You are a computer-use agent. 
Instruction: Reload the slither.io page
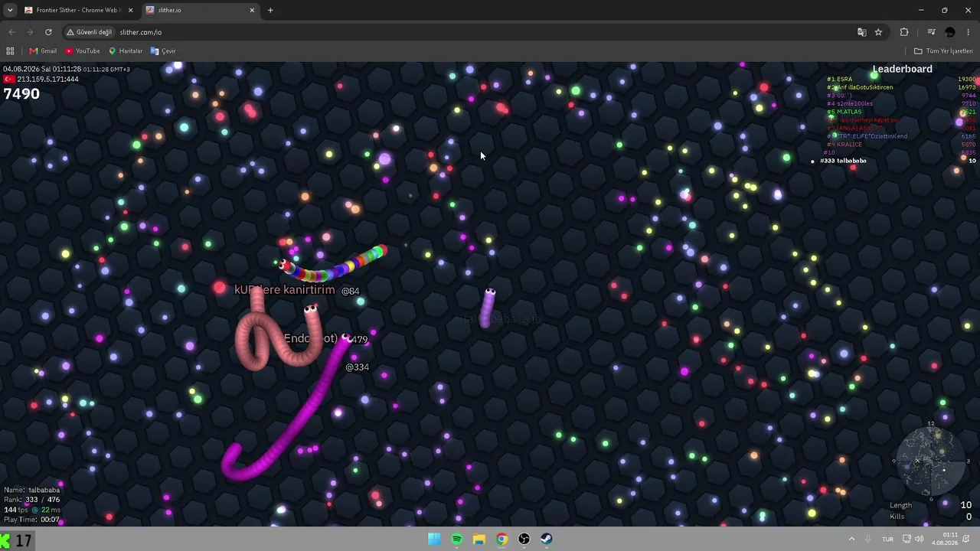pyautogui.click(x=48, y=32)
